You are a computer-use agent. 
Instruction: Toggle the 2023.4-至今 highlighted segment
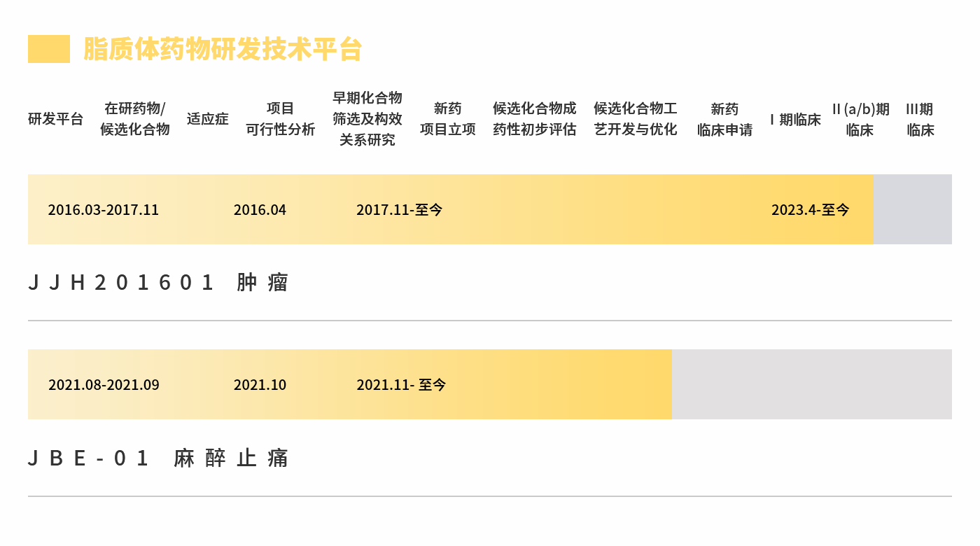[x=810, y=209]
